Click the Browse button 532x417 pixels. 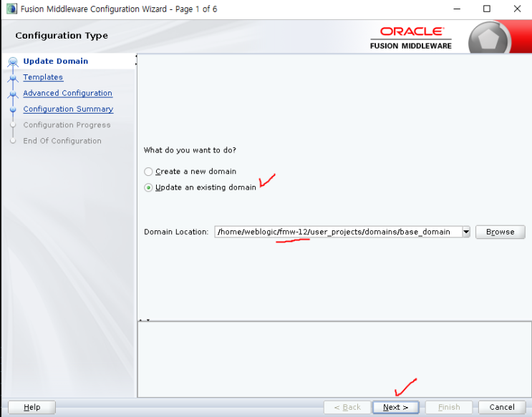tap(500, 232)
